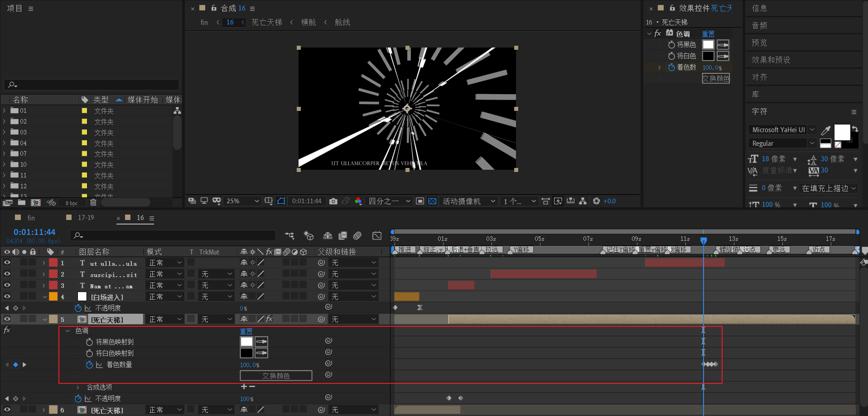
Task: Navigate to 死亡天梯 in composition breadcrumb
Action: coord(267,22)
